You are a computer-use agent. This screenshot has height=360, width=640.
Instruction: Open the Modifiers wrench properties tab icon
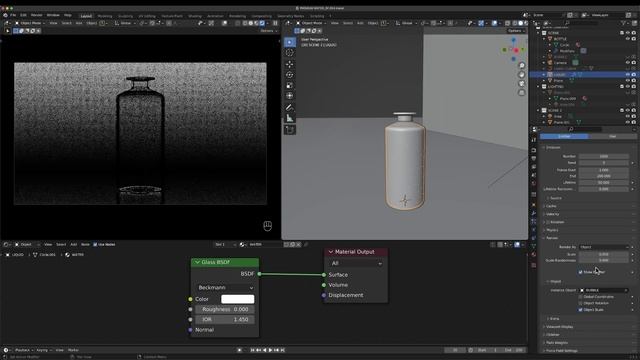[x=533, y=213]
